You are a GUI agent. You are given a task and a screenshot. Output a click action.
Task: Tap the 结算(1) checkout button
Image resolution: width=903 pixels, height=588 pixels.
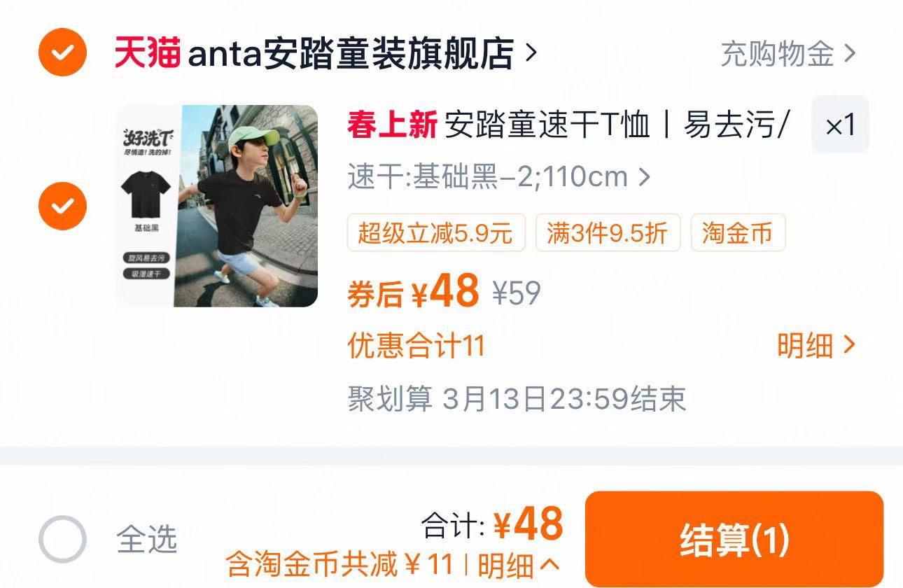(x=734, y=540)
